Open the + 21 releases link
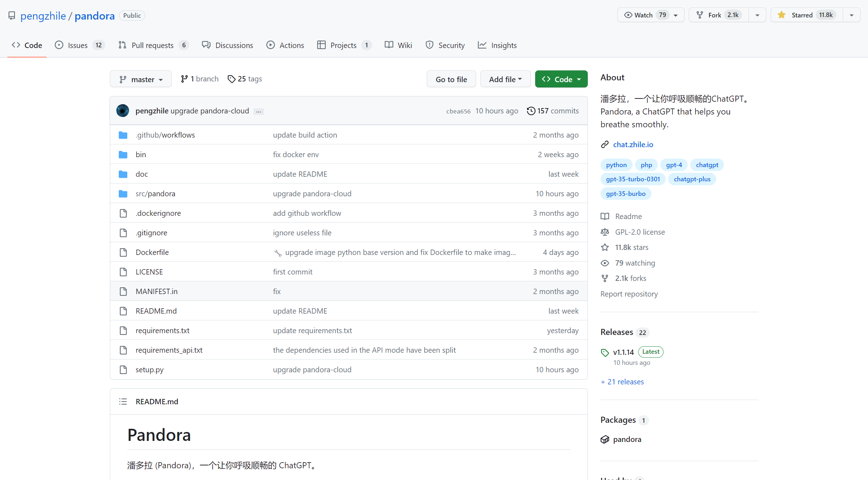The width and height of the screenshot is (868, 480). [x=622, y=382]
